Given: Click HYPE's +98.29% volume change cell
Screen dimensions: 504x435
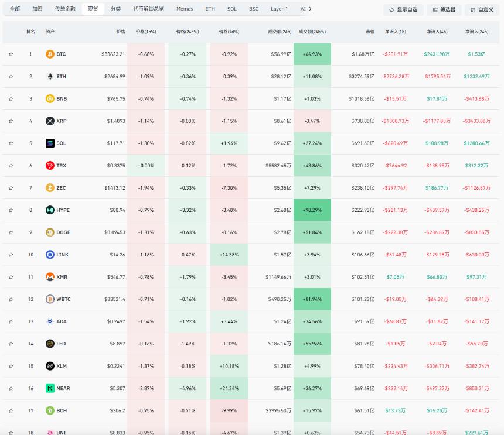Looking at the screenshot, I should click(x=312, y=210).
